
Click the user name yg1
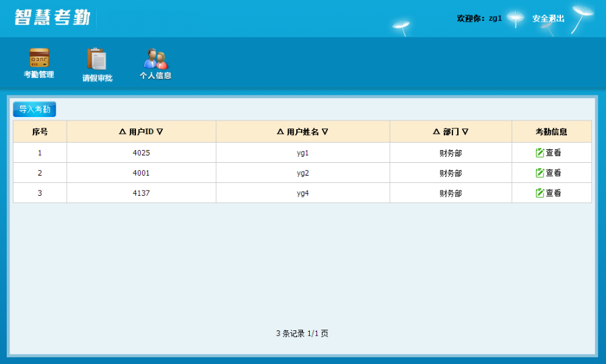click(302, 153)
